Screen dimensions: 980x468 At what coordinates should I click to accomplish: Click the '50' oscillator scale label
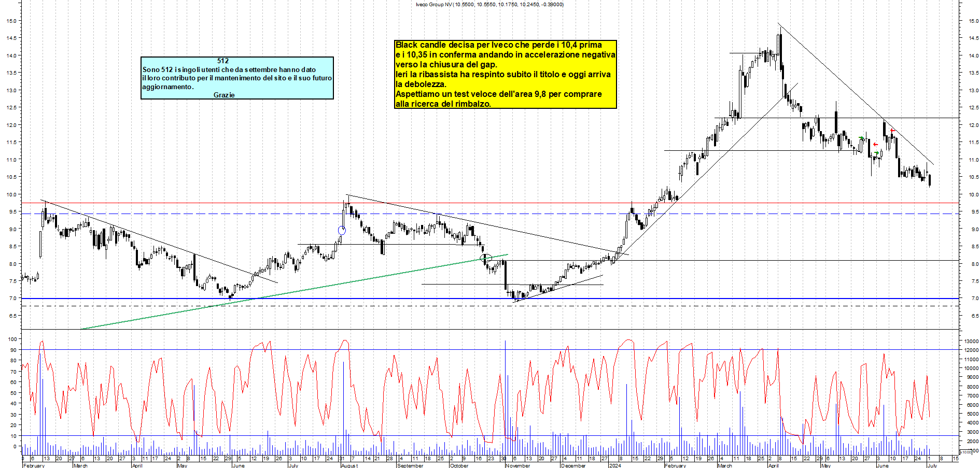tap(13, 393)
